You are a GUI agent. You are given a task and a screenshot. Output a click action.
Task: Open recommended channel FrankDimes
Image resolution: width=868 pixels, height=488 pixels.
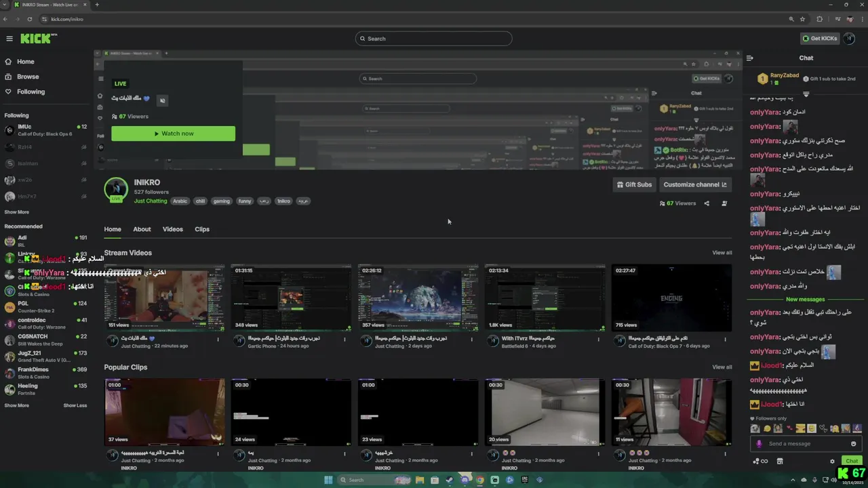(45, 373)
